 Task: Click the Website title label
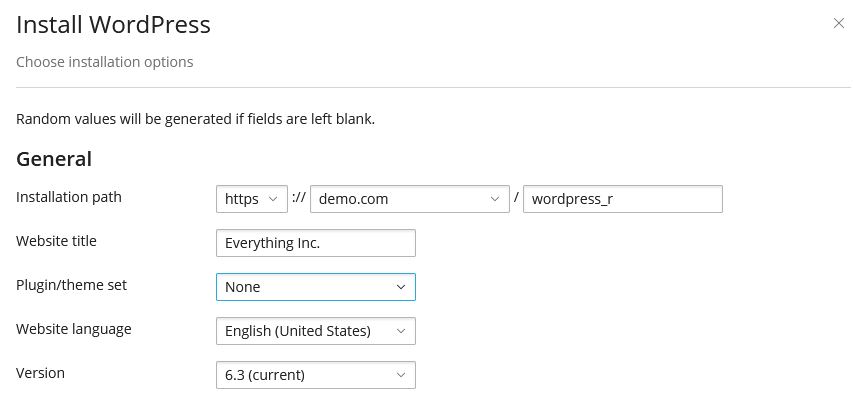pyautogui.click(x=56, y=241)
